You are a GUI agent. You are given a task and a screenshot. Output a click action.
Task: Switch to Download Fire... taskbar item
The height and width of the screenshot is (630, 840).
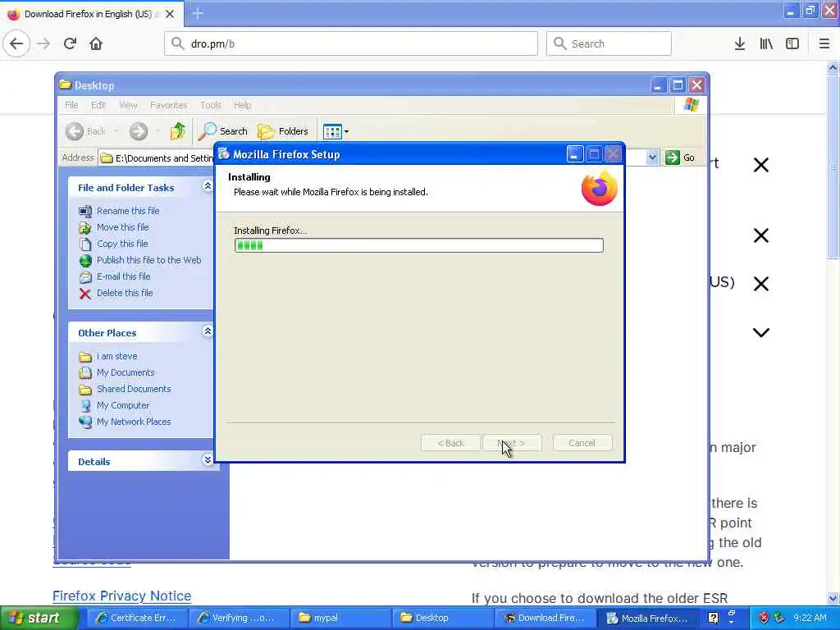tap(544, 619)
